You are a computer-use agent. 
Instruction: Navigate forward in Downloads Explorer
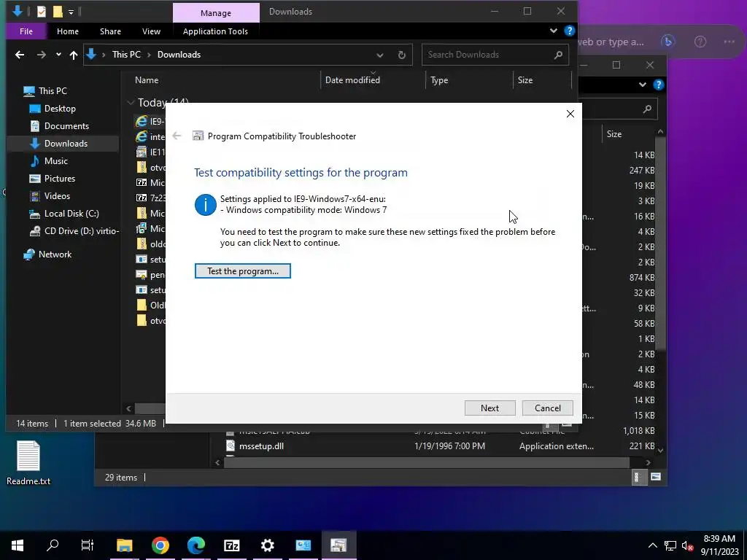pyautogui.click(x=42, y=55)
